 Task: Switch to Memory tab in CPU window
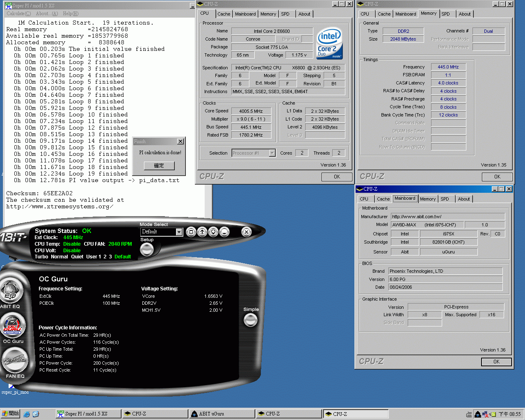[268, 14]
